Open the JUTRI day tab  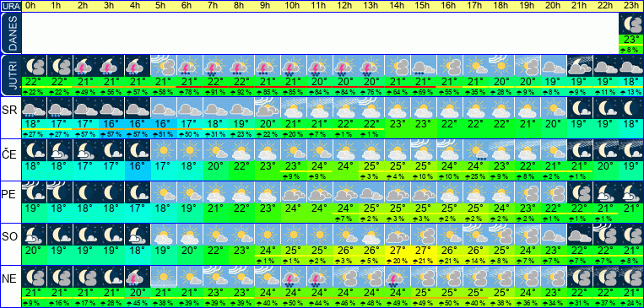pyautogui.click(x=11, y=76)
